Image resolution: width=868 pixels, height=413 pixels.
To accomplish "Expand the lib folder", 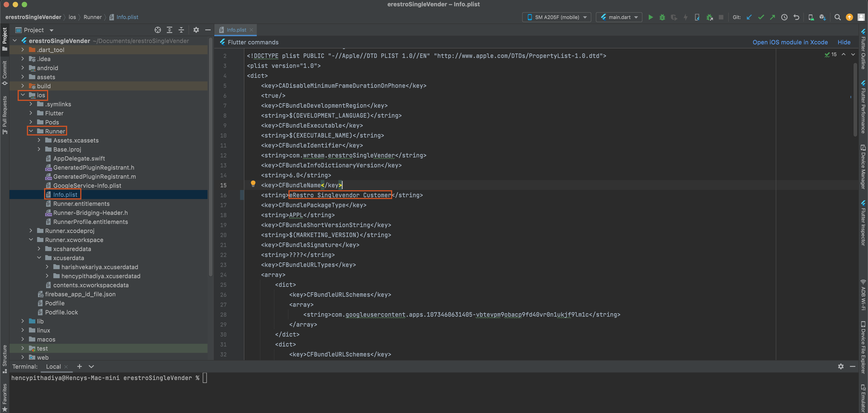I will (x=23, y=321).
